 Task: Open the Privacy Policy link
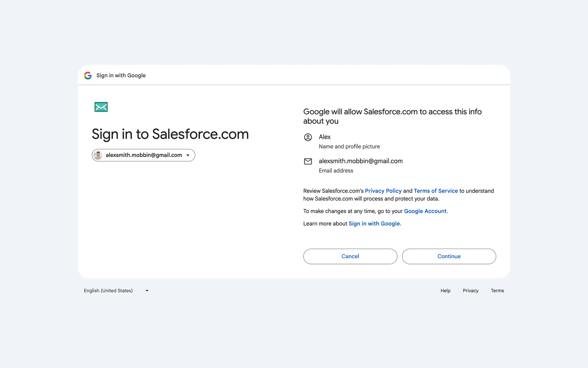tap(383, 191)
